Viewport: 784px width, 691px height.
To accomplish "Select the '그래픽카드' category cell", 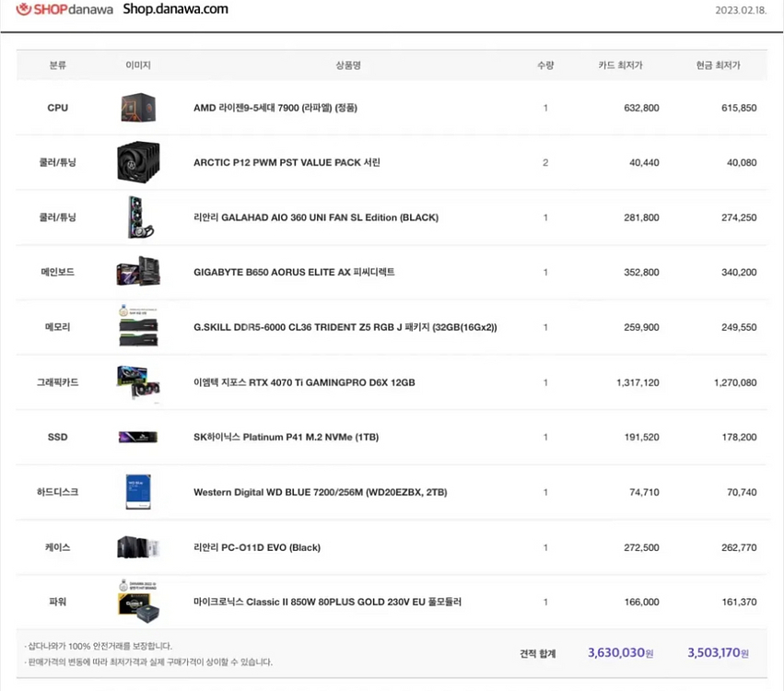I will (57, 382).
